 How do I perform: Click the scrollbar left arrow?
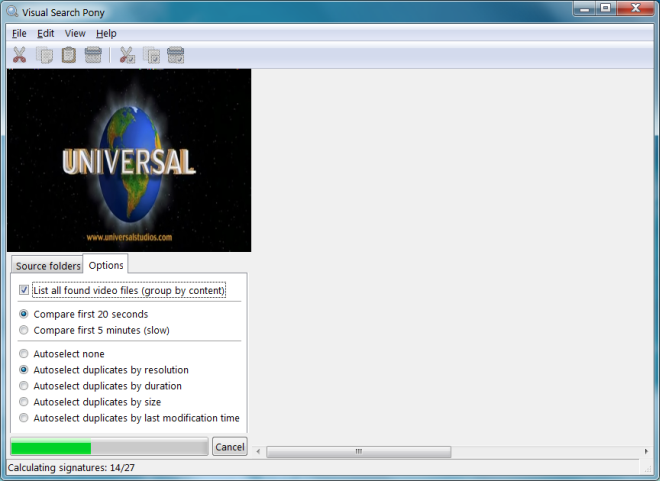(x=258, y=452)
